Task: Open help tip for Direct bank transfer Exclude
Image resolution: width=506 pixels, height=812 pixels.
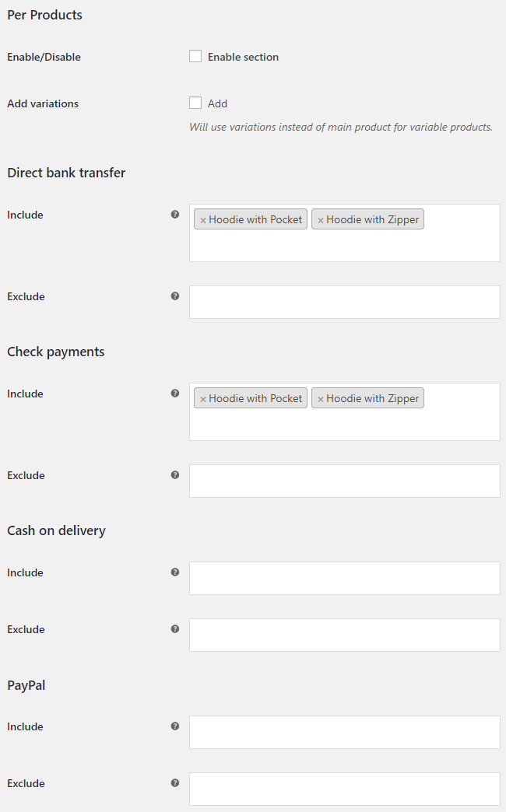Action: pyautogui.click(x=175, y=296)
